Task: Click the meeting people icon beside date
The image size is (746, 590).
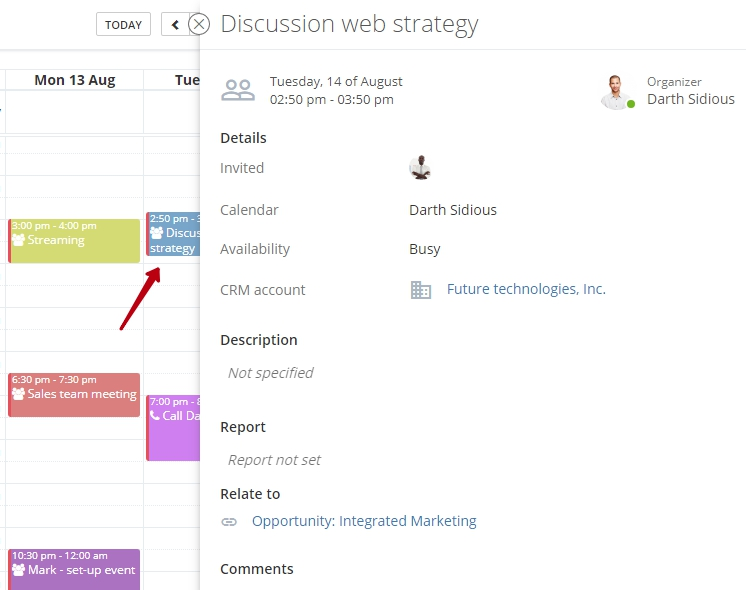Action: pos(238,91)
